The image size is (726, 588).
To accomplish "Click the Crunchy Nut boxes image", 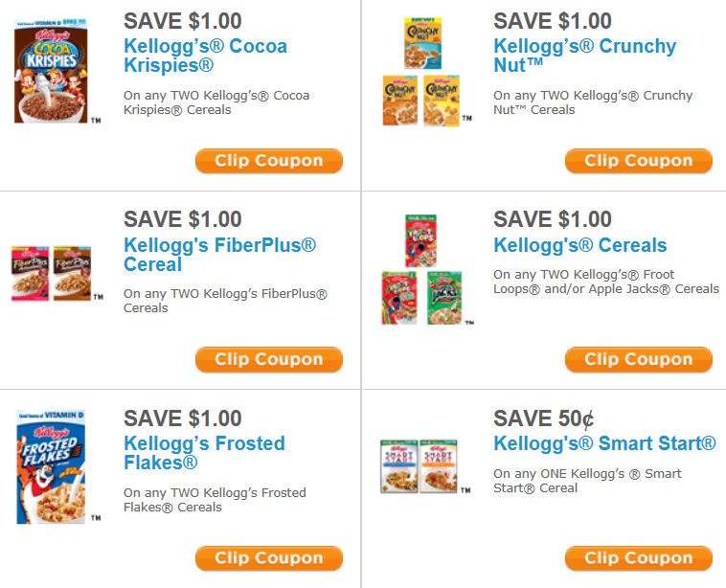I will 421,72.
